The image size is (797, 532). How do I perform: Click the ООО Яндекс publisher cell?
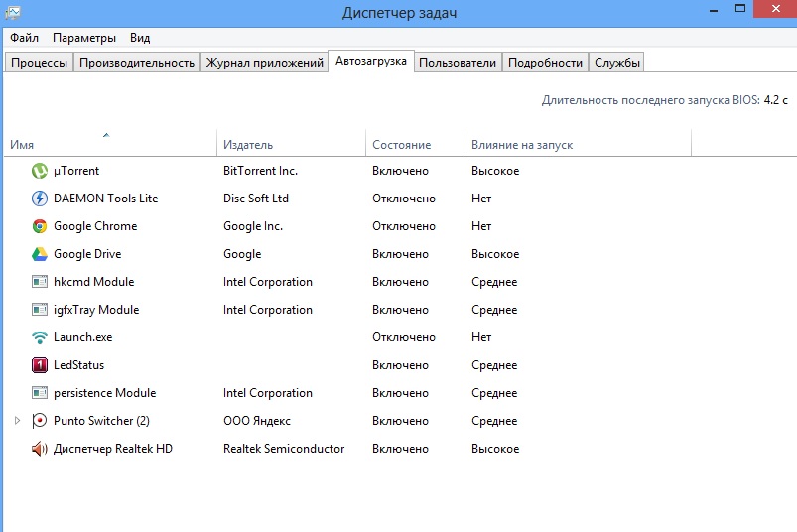(x=257, y=421)
